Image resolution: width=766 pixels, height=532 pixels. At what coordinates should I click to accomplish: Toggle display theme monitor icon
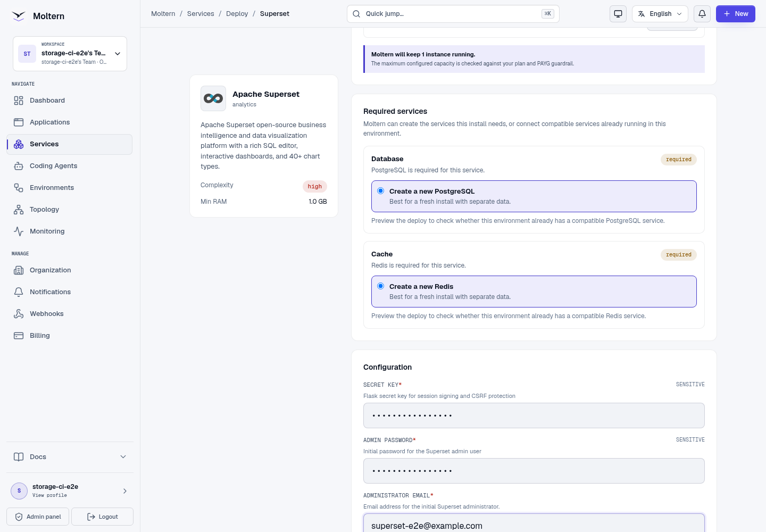[618, 14]
